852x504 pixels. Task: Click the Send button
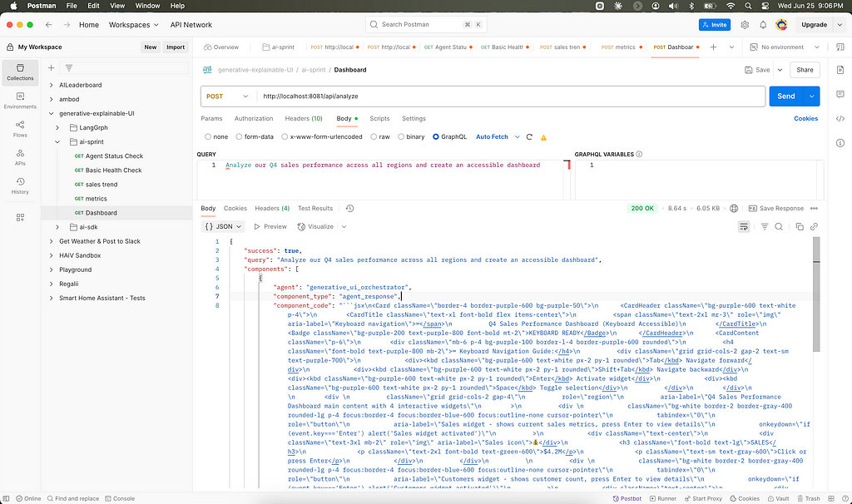pos(785,96)
